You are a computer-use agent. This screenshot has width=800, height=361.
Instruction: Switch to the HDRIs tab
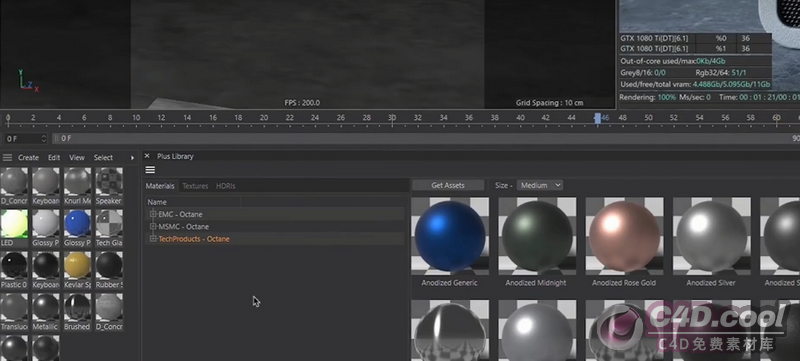point(226,186)
